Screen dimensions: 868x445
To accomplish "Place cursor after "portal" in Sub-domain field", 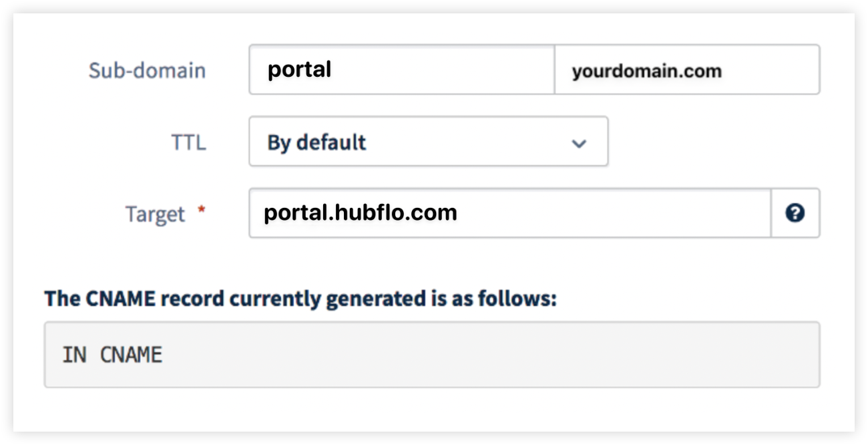I will tap(333, 69).
